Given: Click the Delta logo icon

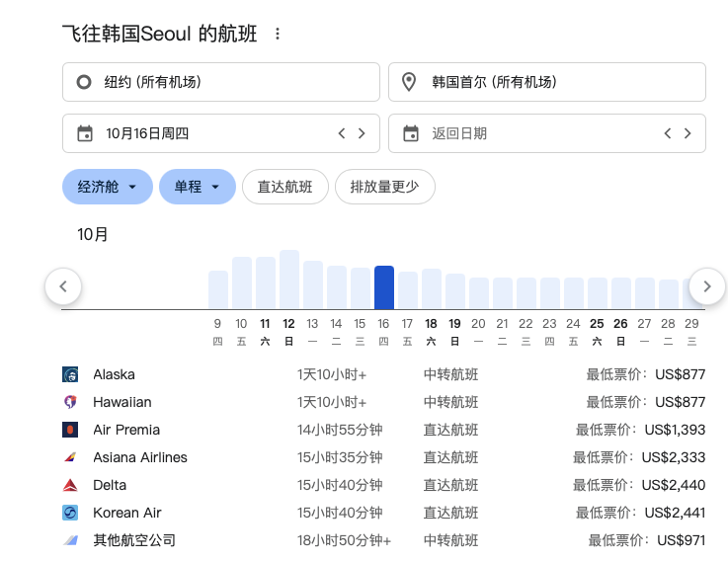Looking at the screenshot, I should tap(70, 485).
